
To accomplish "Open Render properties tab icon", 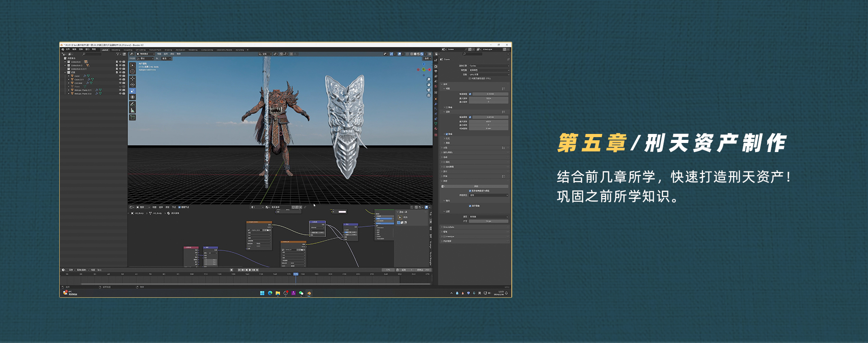I will click(x=436, y=66).
